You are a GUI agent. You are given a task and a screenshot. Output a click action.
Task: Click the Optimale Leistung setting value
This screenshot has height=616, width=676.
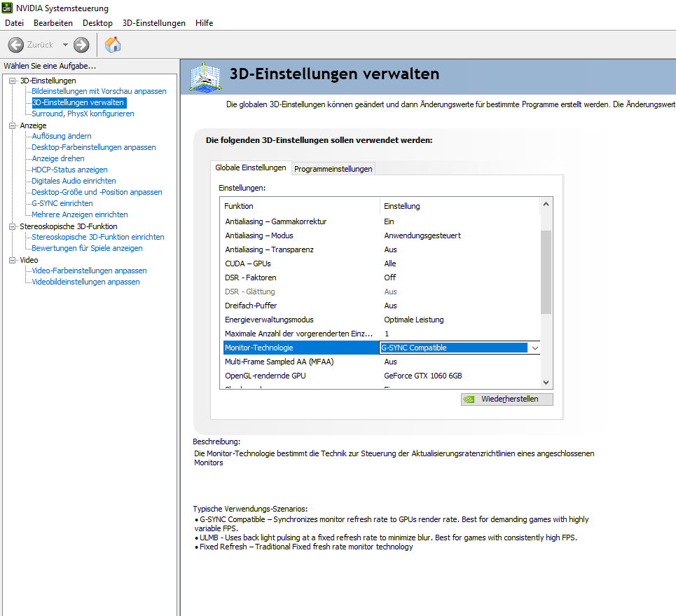pos(414,320)
